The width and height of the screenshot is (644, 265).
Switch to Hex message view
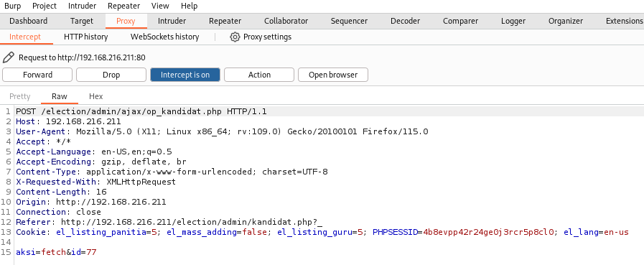click(95, 96)
